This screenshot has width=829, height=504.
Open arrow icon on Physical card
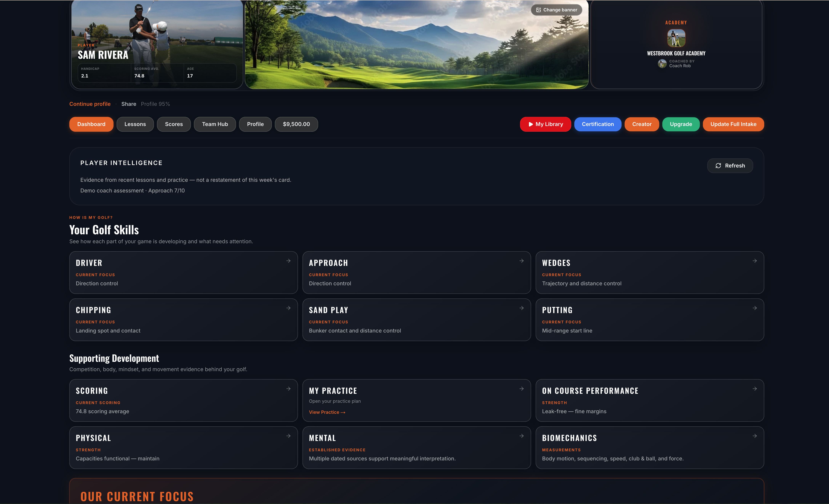click(x=288, y=436)
